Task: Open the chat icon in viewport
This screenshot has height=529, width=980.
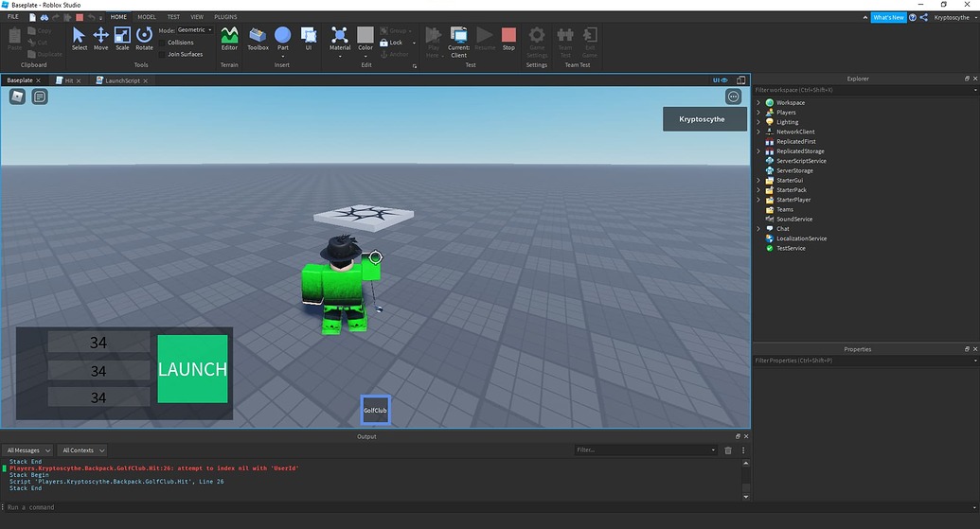Action: [40, 97]
